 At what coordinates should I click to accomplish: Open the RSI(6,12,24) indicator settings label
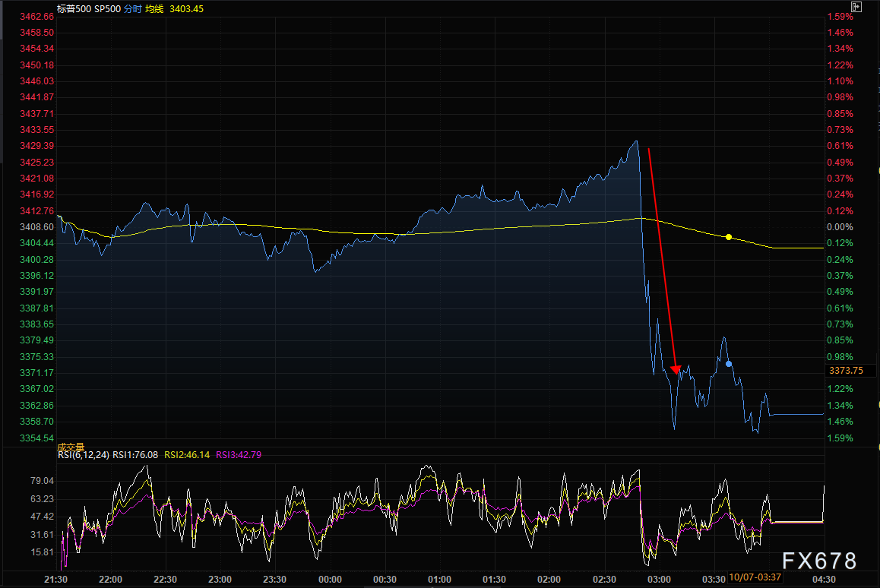click(84, 455)
